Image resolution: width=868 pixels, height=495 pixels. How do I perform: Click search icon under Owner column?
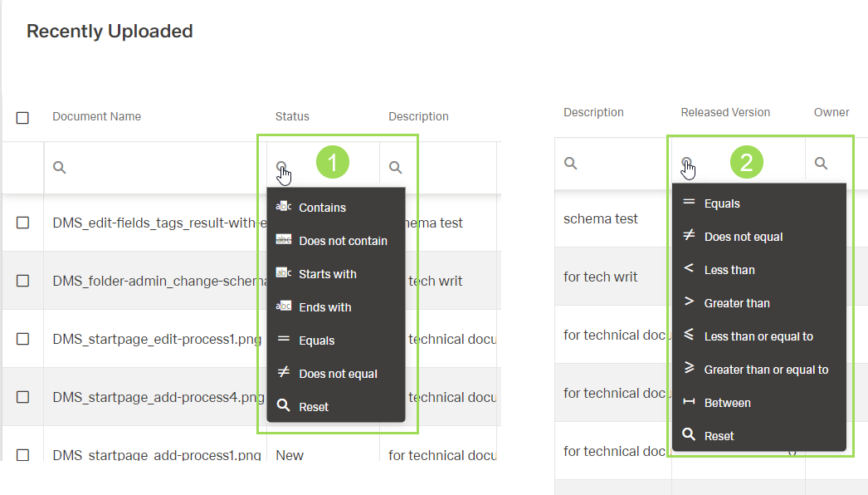[x=821, y=164]
